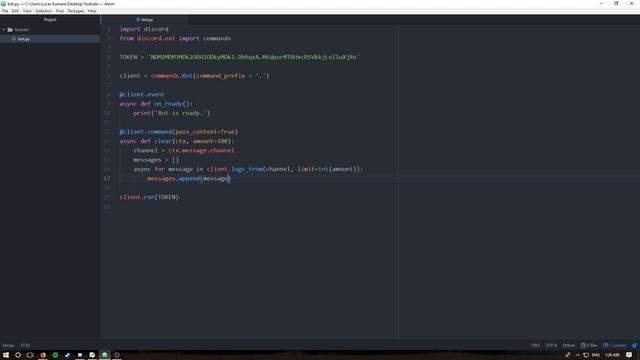The height and width of the screenshot is (360, 640).
Task: Click the cursor position 17:32 in status bar
Action: pos(25,345)
